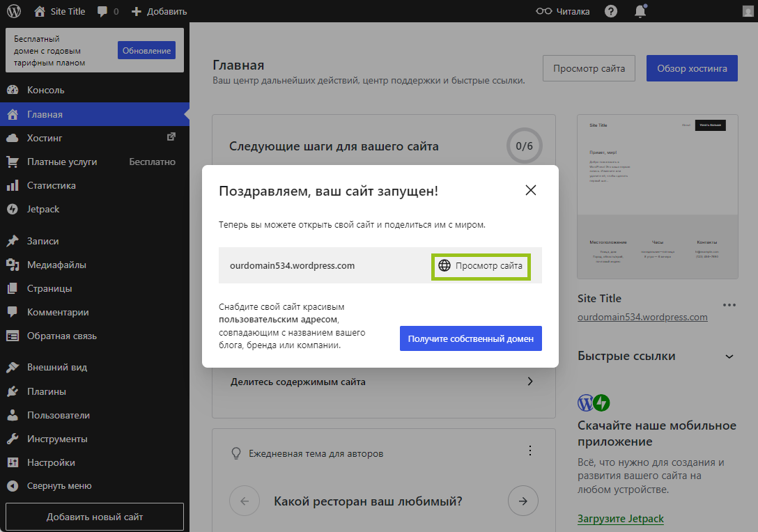Open the daily prompt three-dot menu

coord(529,451)
